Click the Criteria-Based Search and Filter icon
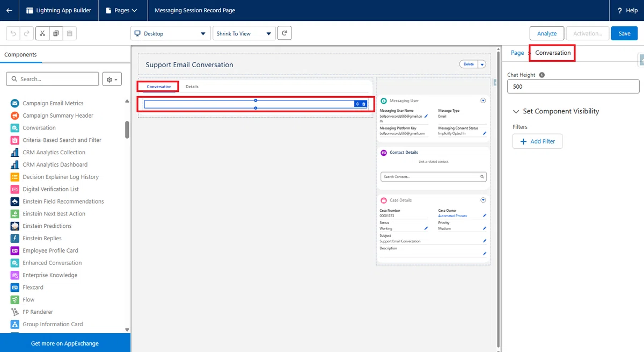The image size is (644, 352). (x=14, y=140)
